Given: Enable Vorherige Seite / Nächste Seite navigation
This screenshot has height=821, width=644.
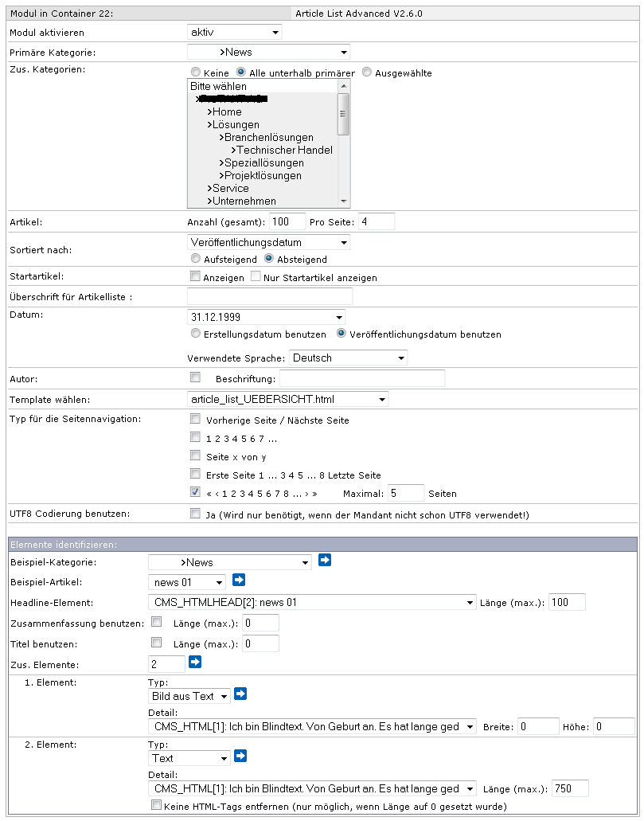Looking at the screenshot, I should pyautogui.click(x=195, y=419).
